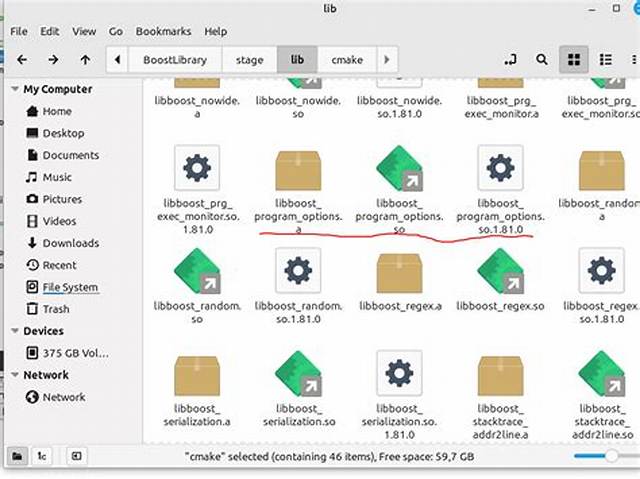640x479 pixels.
Task: Select libboost_random.so link icon
Action: (198, 271)
